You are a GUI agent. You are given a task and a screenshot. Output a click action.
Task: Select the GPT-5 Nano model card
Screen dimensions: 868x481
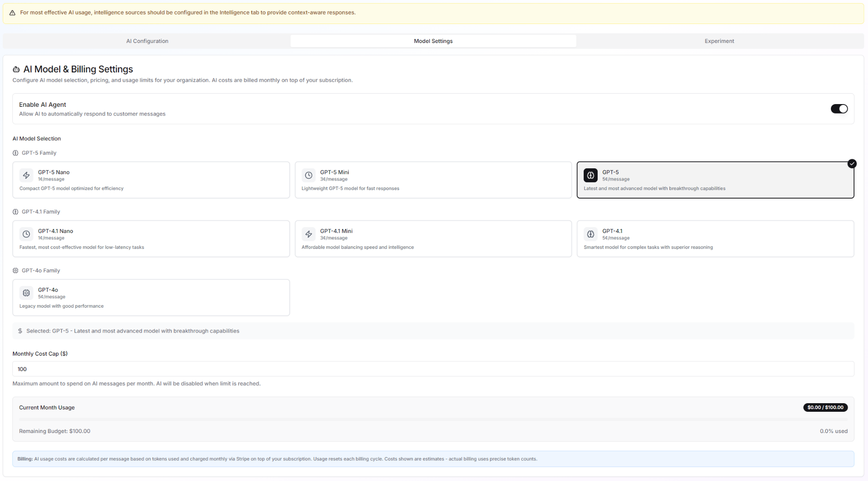(151, 180)
